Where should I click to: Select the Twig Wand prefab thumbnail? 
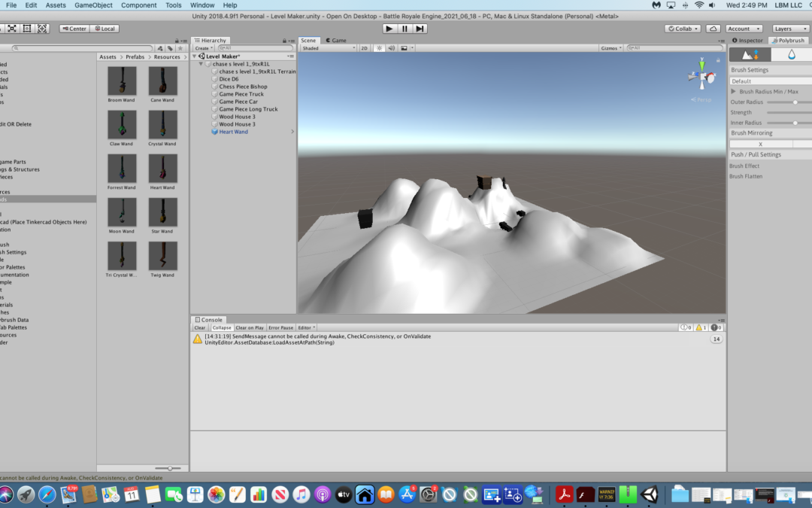[162, 256]
